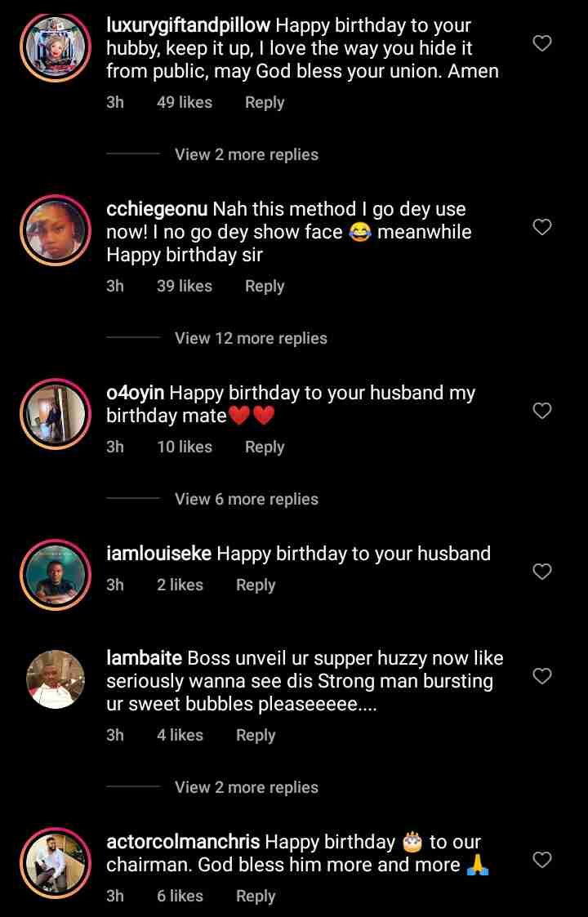The height and width of the screenshot is (917, 588).
Task: Like luxurygiftandpillow's comment with the heart
Action: pos(542,43)
